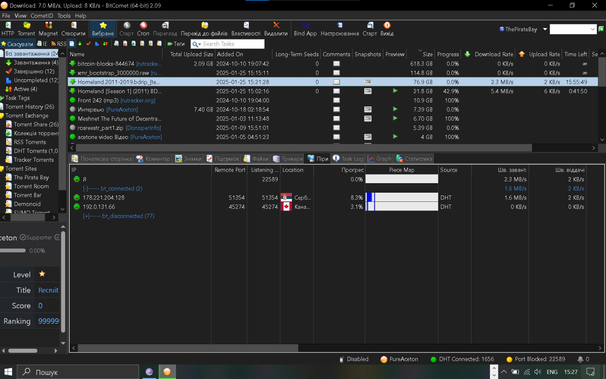Open Настроювання settings
The image size is (606, 379).
coord(339,29)
